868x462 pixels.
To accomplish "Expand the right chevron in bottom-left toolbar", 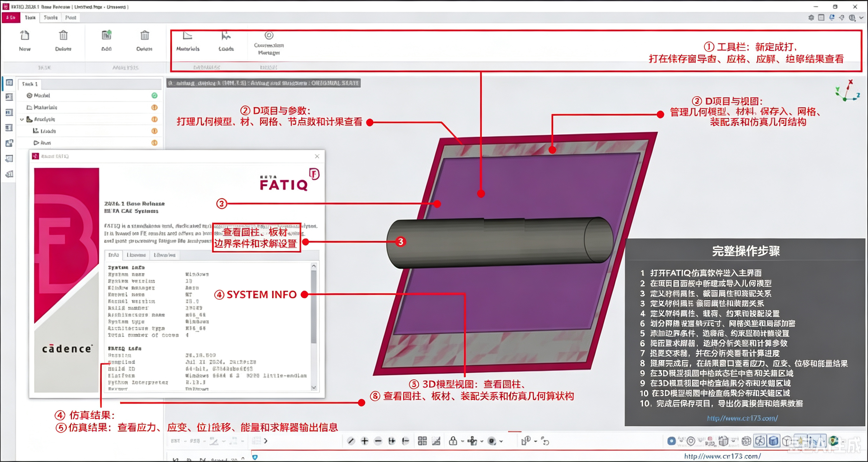I will [x=266, y=441].
